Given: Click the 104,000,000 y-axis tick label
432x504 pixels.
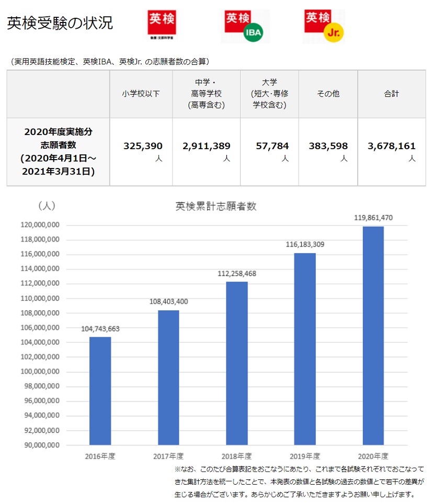Looking at the screenshot, I should [x=40, y=342].
